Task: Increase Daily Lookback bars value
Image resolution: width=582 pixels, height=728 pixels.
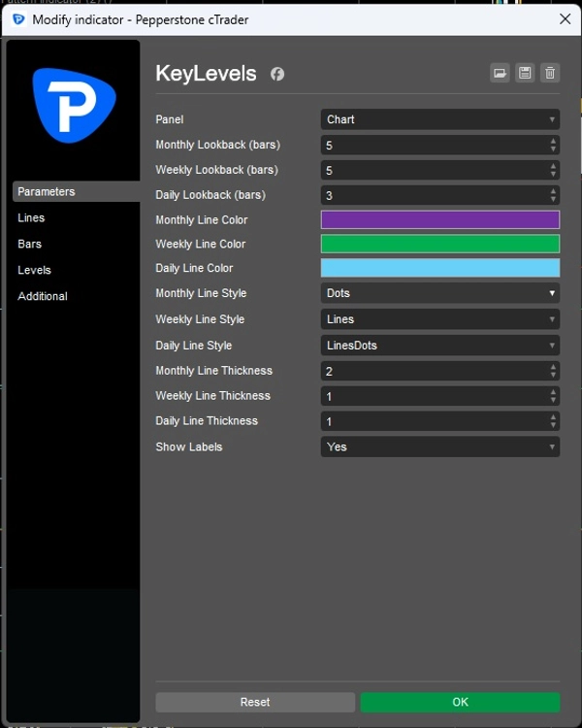Action: click(x=553, y=191)
